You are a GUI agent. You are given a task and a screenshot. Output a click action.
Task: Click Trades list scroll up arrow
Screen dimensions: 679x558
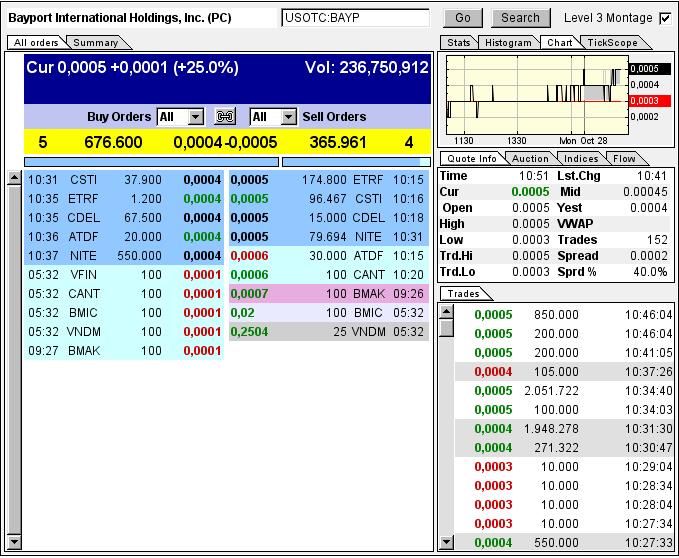pyautogui.click(x=446, y=311)
